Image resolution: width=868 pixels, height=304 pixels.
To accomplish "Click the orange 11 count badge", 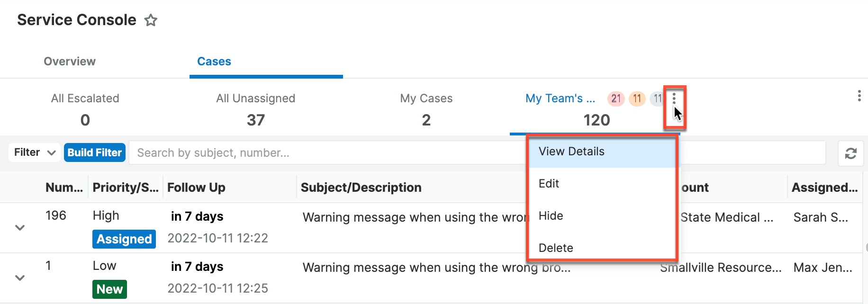I will click(637, 98).
